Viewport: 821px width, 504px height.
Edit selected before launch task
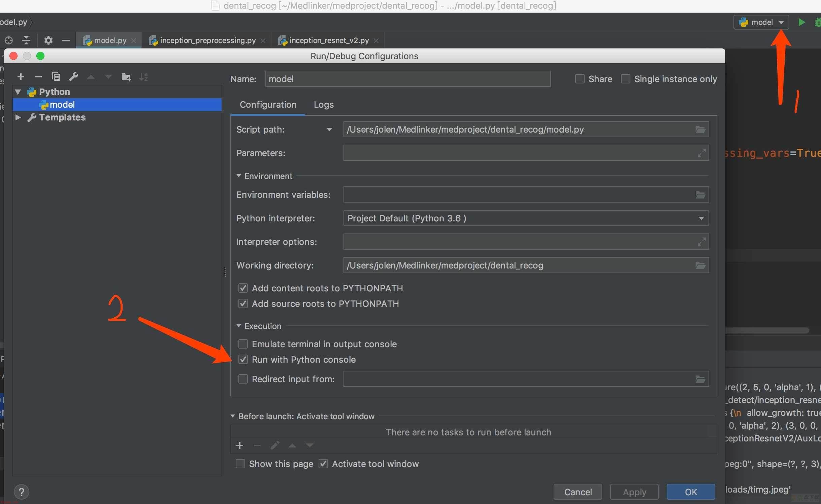275,445
